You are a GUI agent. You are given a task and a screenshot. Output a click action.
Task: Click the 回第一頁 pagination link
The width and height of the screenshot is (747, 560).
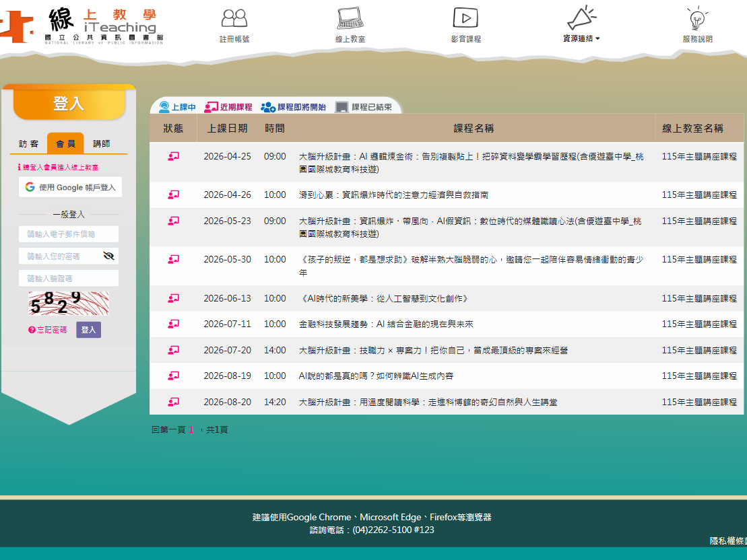point(168,429)
